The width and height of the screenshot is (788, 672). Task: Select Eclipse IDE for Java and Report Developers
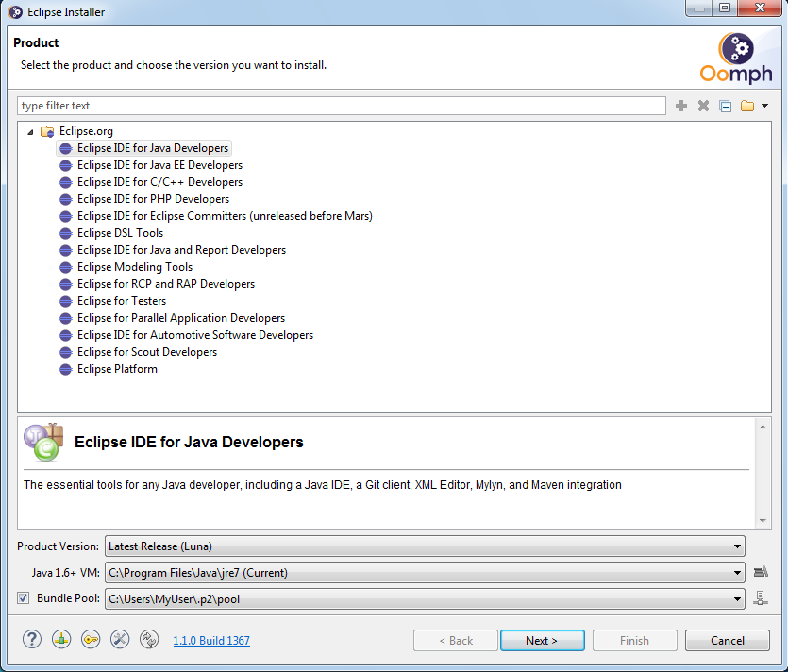coord(181,250)
